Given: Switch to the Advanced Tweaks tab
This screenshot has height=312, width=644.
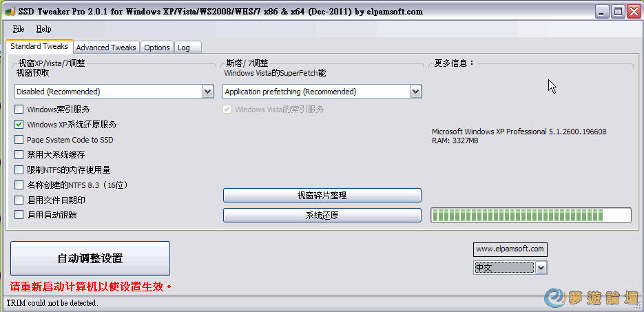Looking at the screenshot, I should [x=106, y=48].
